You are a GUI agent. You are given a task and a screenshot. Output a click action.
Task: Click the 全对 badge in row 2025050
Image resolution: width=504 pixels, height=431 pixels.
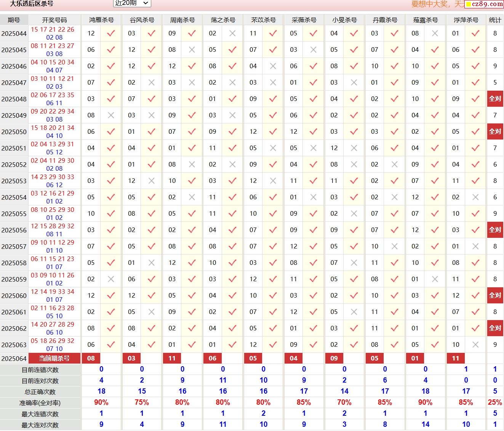point(495,131)
